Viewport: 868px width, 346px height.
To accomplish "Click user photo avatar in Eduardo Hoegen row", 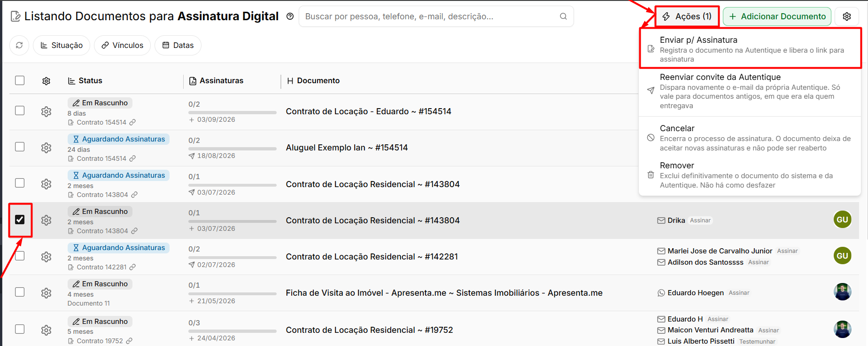I will click(842, 292).
